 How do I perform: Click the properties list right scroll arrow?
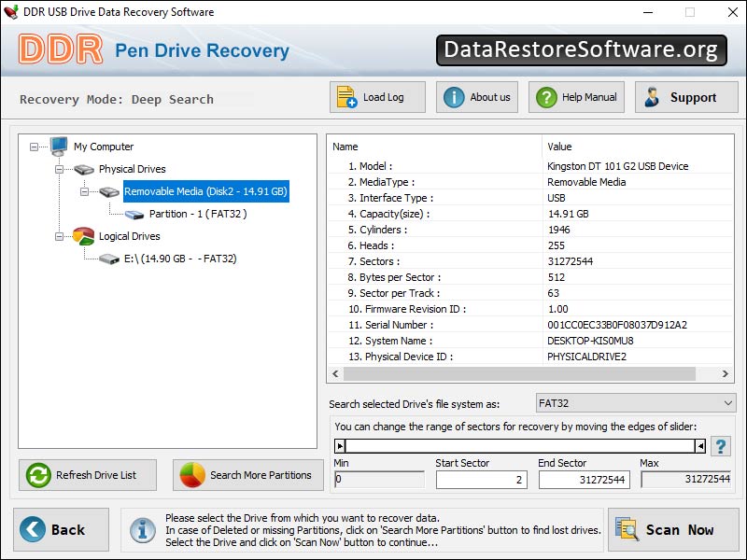[726, 374]
